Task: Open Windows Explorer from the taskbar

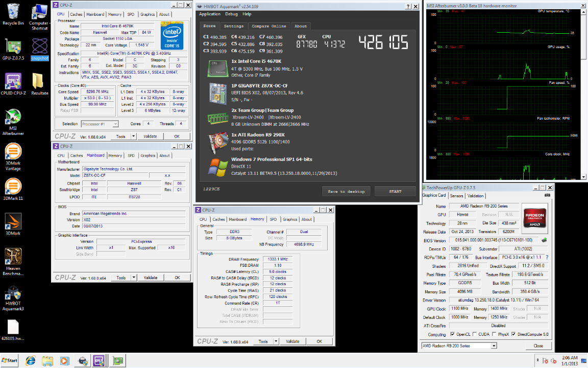Action: tap(47, 361)
